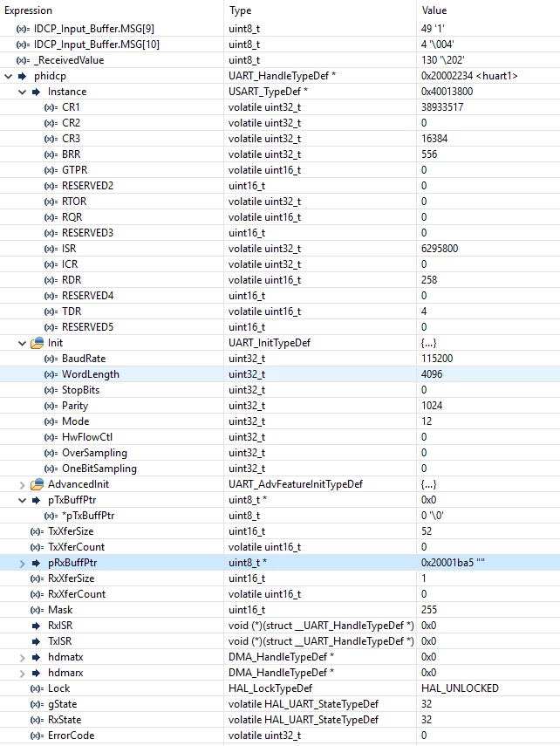
Task: Select the OneBitSampling row
Action: pyautogui.click(x=280, y=469)
